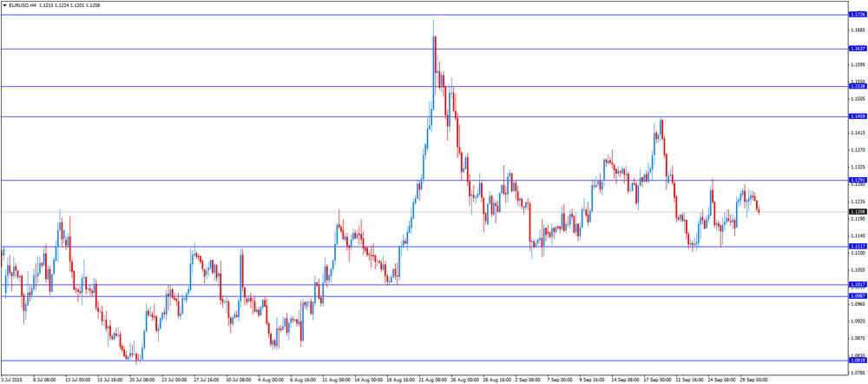The height and width of the screenshot is (384, 868).
Task: Click the 1.0920 price scale value
Action: tap(857, 321)
